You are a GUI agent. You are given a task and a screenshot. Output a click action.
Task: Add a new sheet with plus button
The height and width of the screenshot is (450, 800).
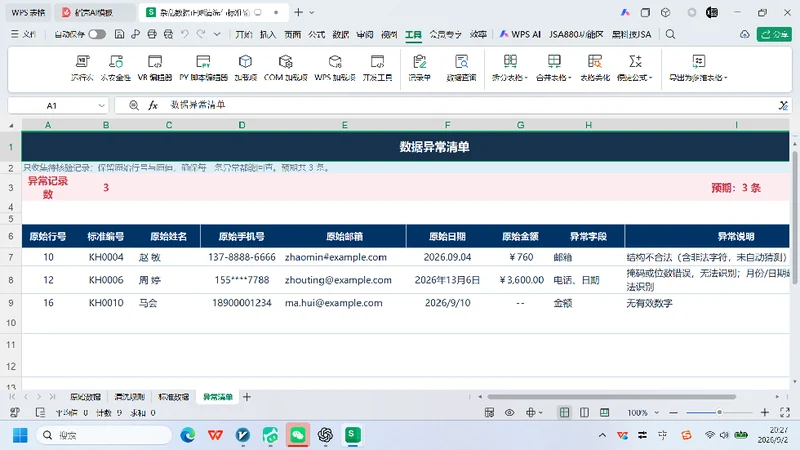click(x=246, y=396)
